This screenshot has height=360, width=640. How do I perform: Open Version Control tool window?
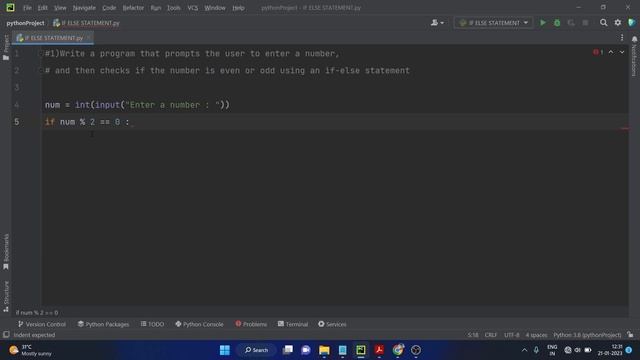pyautogui.click(x=42, y=324)
